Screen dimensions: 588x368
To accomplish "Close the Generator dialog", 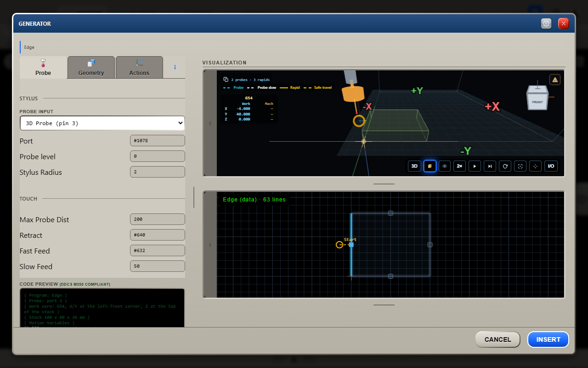I will pyautogui.click(x=564, y=23).
